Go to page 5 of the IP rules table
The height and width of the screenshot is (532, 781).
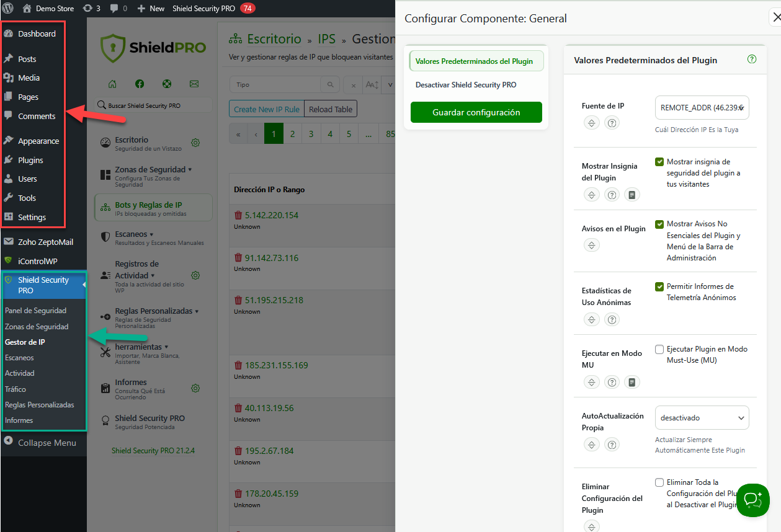tap(349, 133)
